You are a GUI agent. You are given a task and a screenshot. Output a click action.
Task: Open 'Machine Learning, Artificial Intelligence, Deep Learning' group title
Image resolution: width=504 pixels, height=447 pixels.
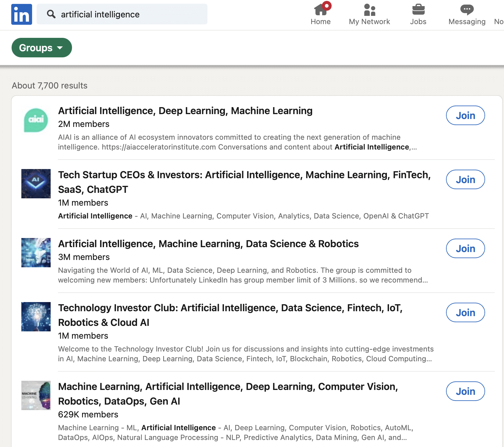coord(228,394)
